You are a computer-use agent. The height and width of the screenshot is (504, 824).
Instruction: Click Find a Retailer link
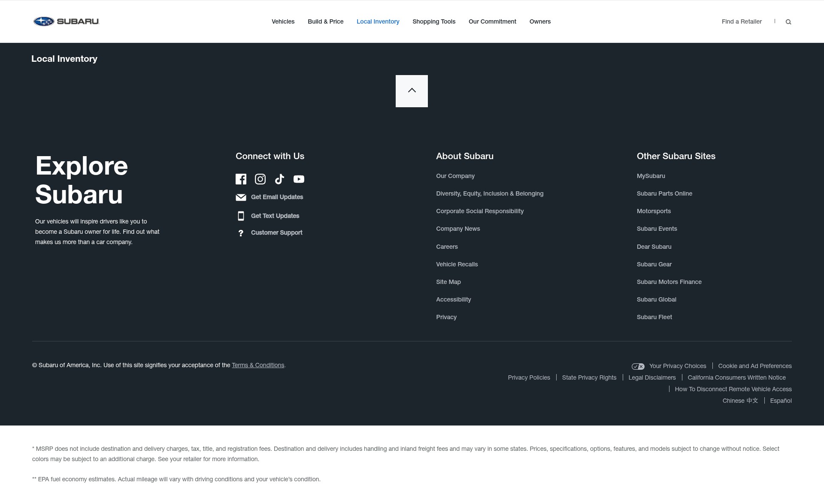coord(742,21)
